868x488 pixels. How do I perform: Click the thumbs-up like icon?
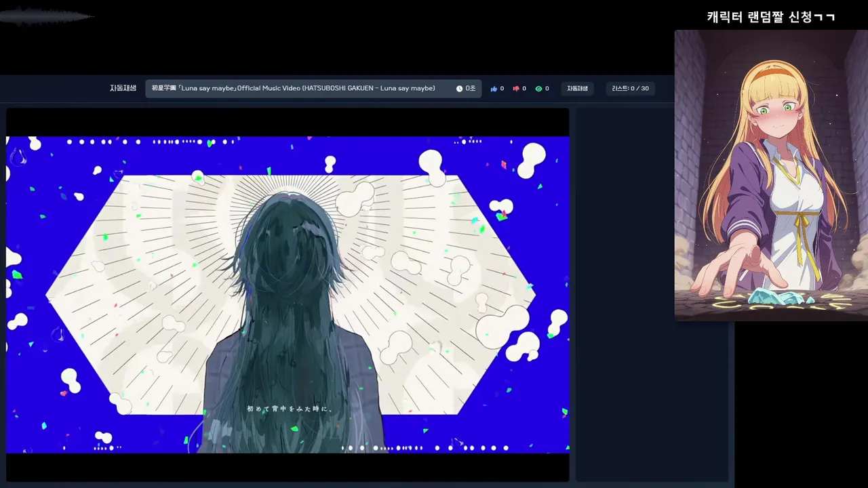point(494,89)
